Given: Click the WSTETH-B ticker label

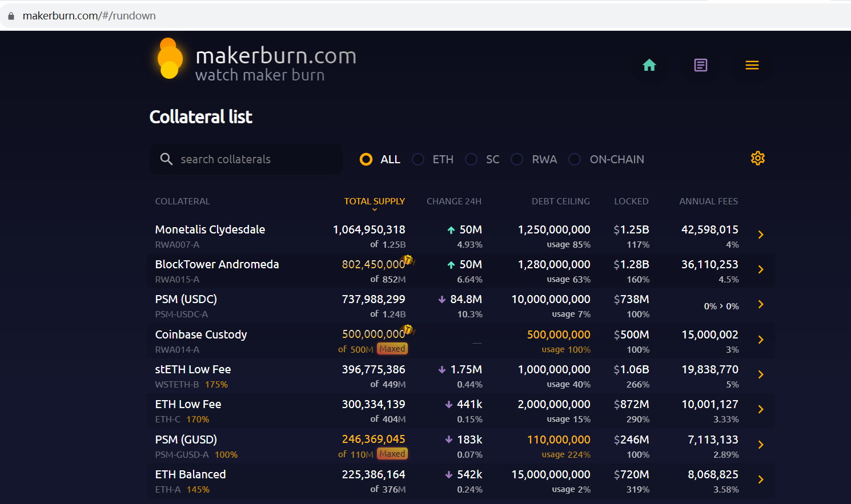Looking at the screenshot, I should coord(177,385).
